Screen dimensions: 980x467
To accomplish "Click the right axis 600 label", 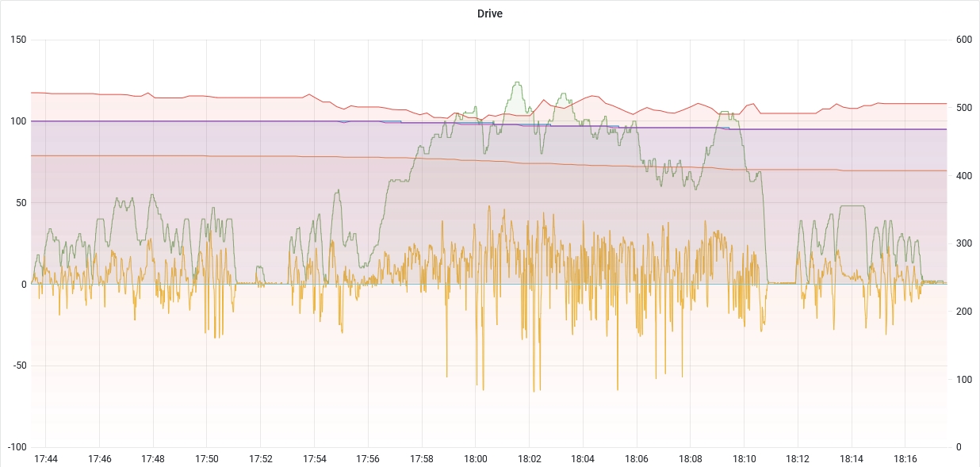I will pos(964,40).
